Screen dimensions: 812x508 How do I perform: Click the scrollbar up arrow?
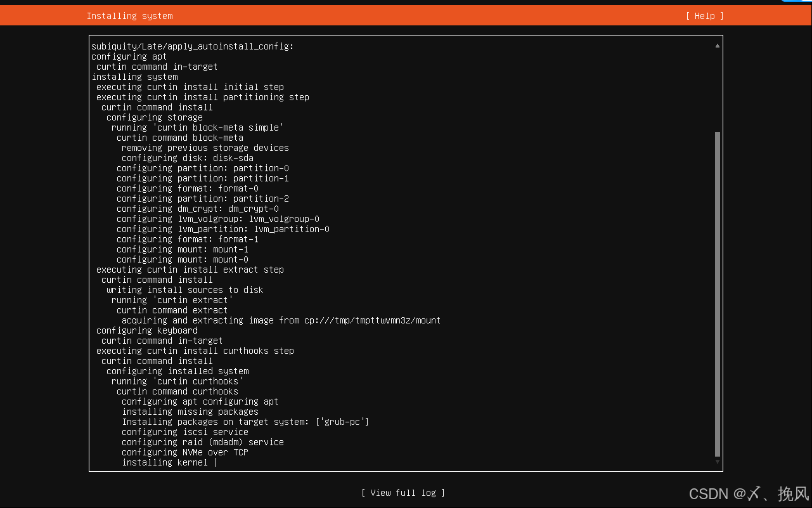(x=717, y=45)
